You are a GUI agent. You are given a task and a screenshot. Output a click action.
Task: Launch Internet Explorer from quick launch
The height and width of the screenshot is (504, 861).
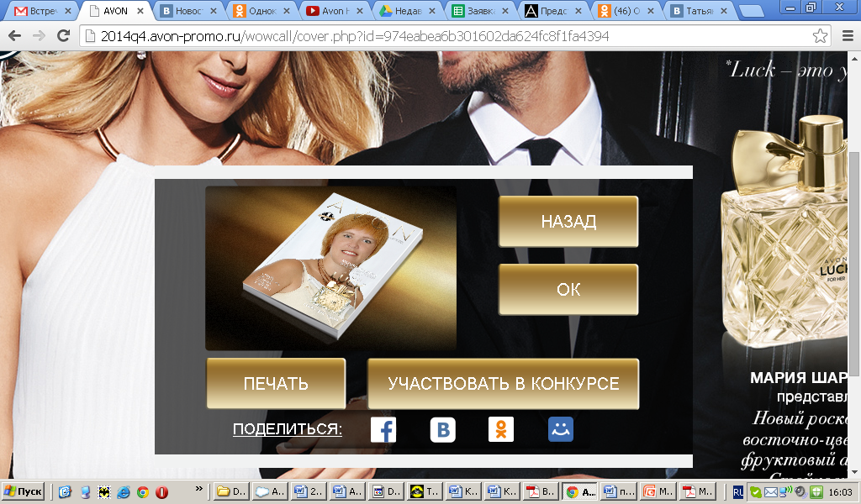click(124, 492)
